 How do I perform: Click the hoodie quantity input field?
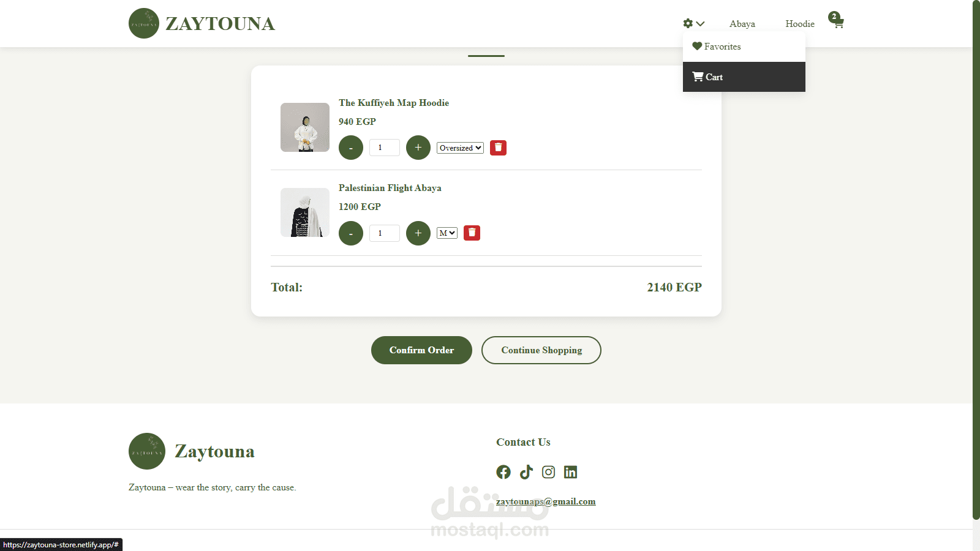click(x=385, y=148)
